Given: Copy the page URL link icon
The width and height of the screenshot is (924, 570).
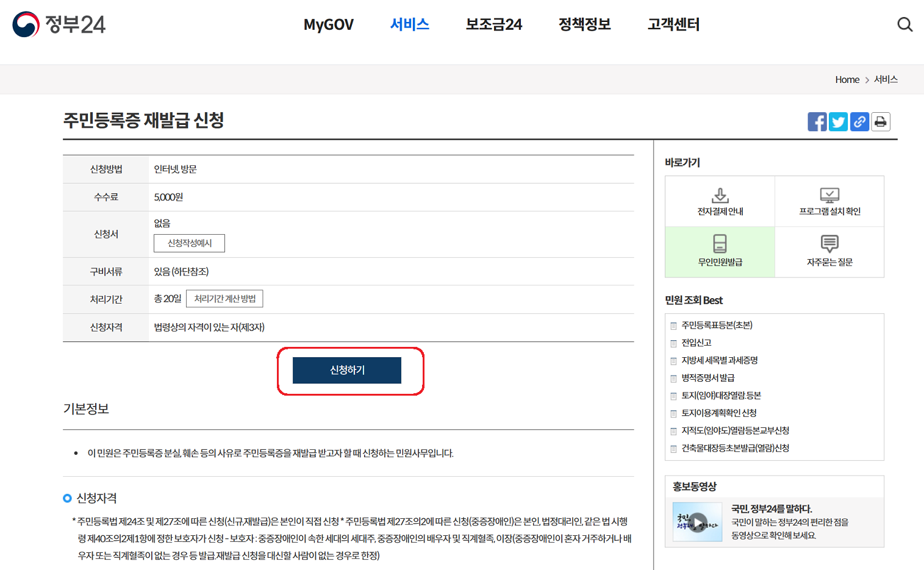Looking at the screenshot, I should (x=859, y=121).
